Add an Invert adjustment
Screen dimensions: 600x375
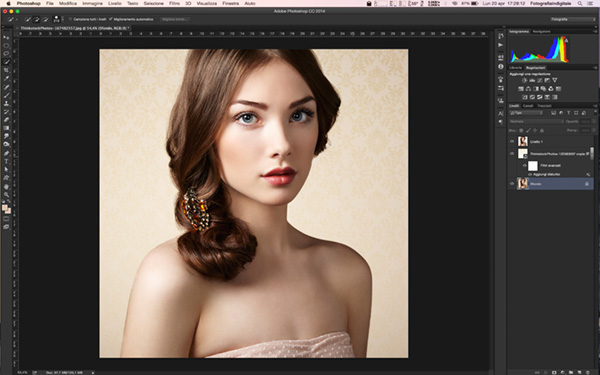525,97
